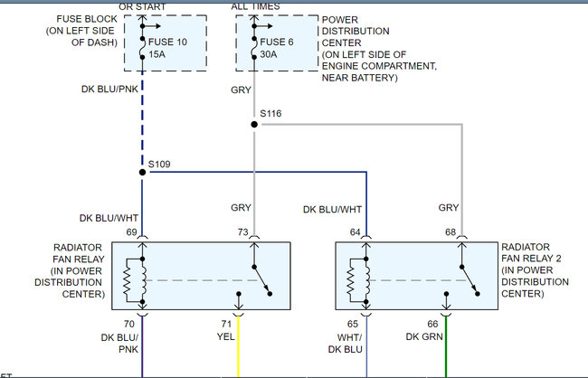Select the RADIATOR FAN RELAY label on left

click(70, 270)
